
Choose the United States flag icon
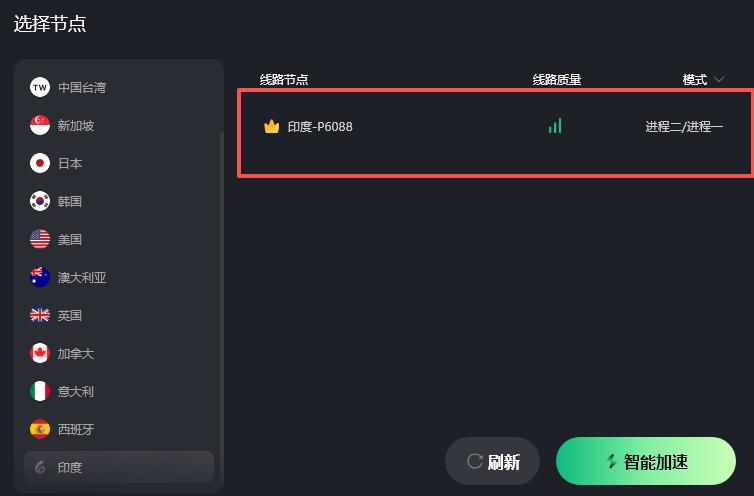click(40, 239)
